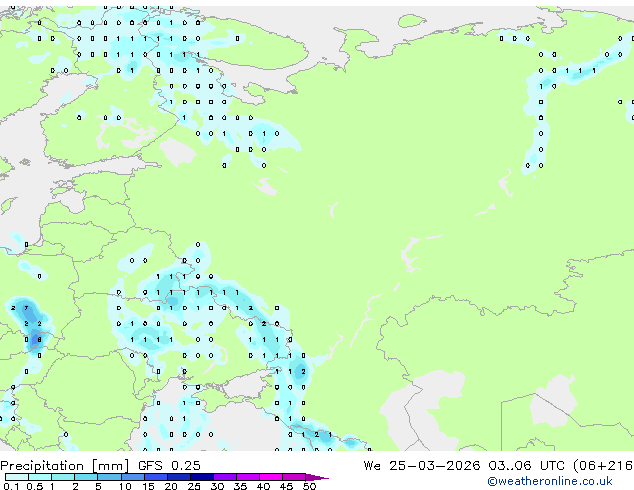This screenshot has height=490, width=634.
Task: Pick the legend swatch between 20 and 25
Action: click(178, 477)
